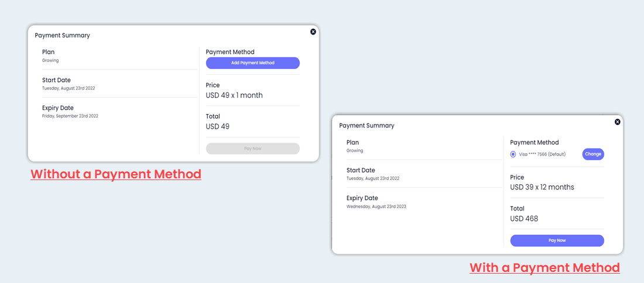Click the greyed-out Pay Now button
This screenshot has height=283, width=644.
[252, 149]
